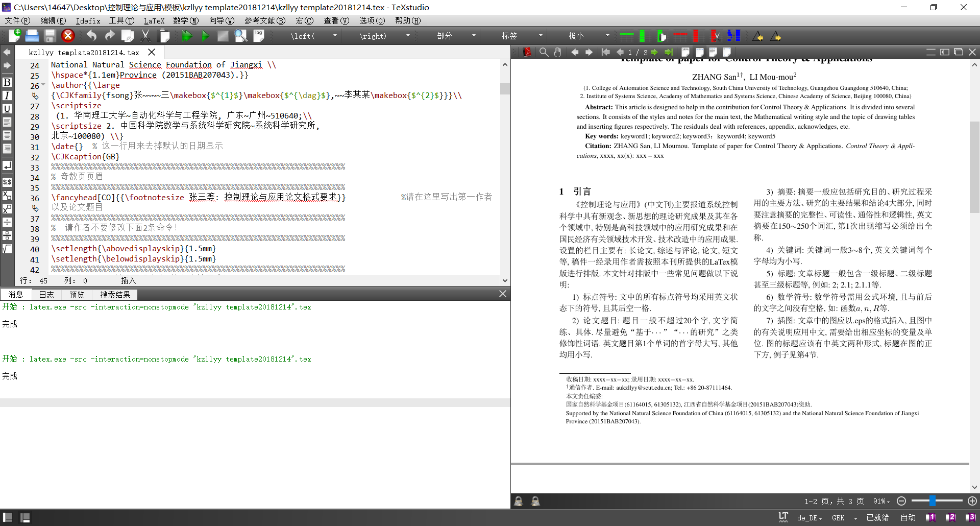The height and width of the screenshot is (526, 980).
Task: Click the 自动 button in the status bar
Action: pyautogui.click(x=908, y=517)
